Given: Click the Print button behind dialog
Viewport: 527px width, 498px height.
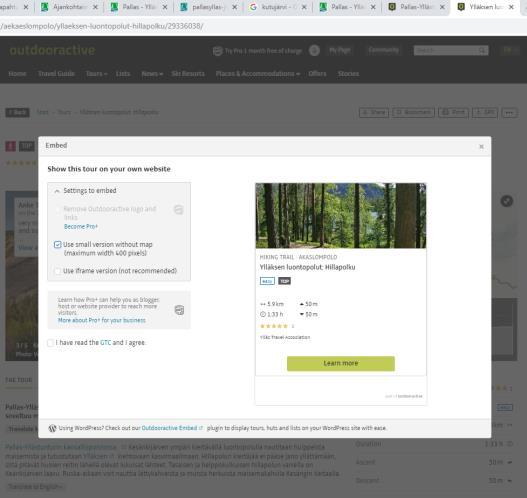Looking at the screenshot, I should coord(453,112).
